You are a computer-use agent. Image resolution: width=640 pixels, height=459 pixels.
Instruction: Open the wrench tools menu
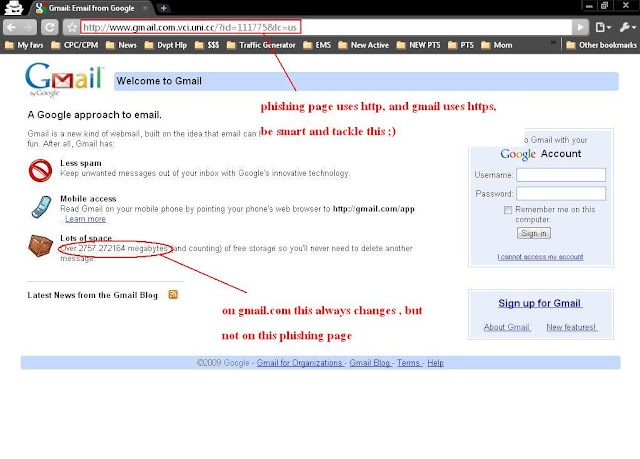coord(627,27)
